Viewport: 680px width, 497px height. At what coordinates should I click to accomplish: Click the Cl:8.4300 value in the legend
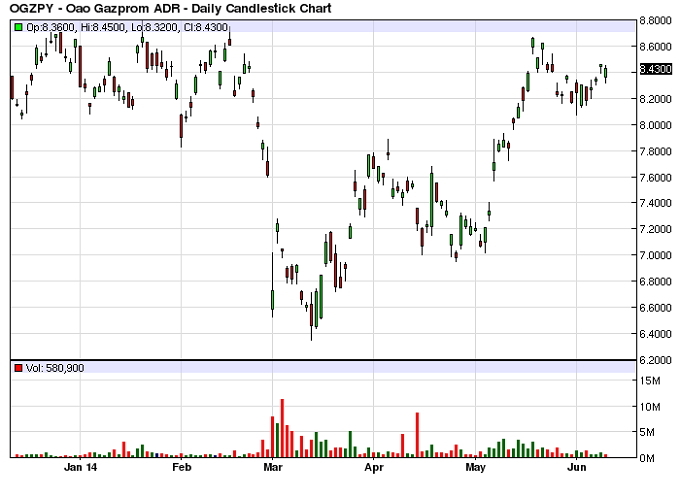(x=206, y=27)
